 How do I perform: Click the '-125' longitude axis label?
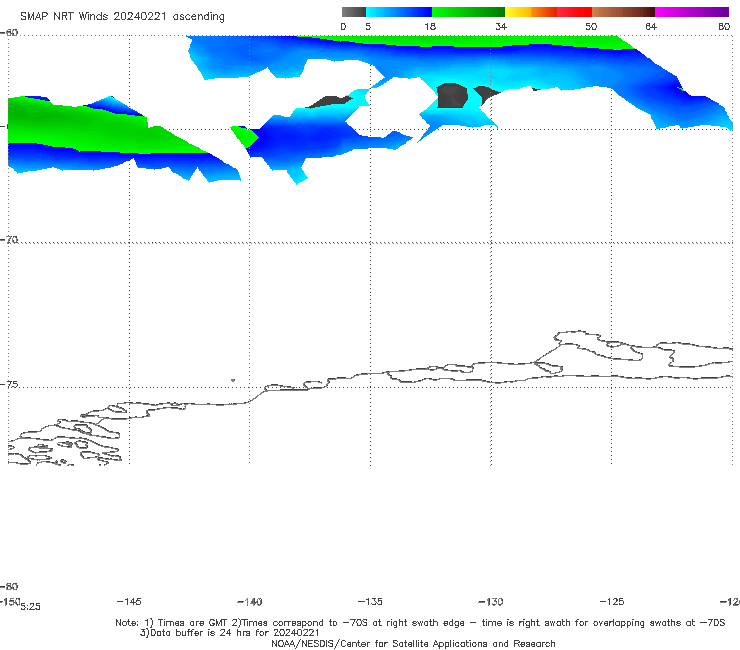pyautogui.click(x=612, y=601)
